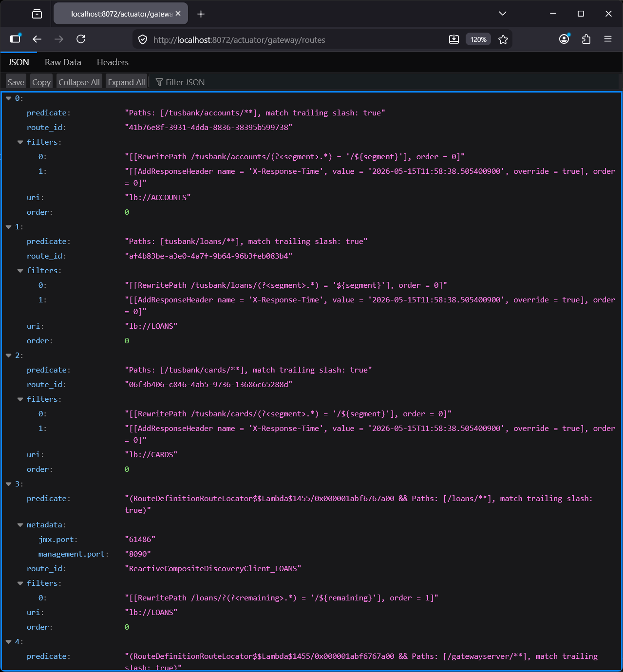
Task: Select the management.port key label
Action: click(74, 554)
